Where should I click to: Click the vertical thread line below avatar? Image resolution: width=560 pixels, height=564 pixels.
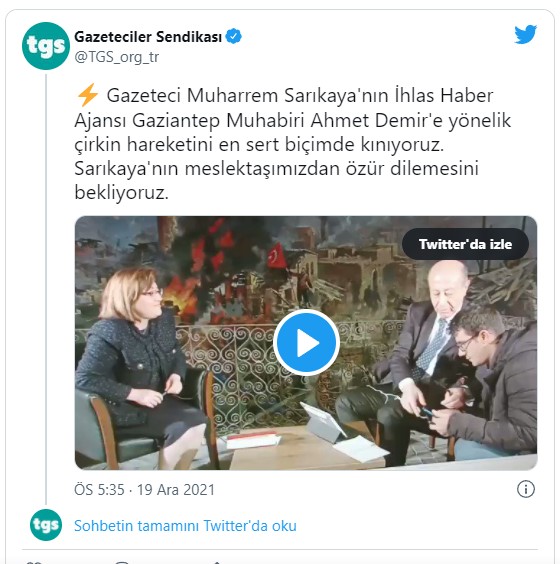(46, 290)
